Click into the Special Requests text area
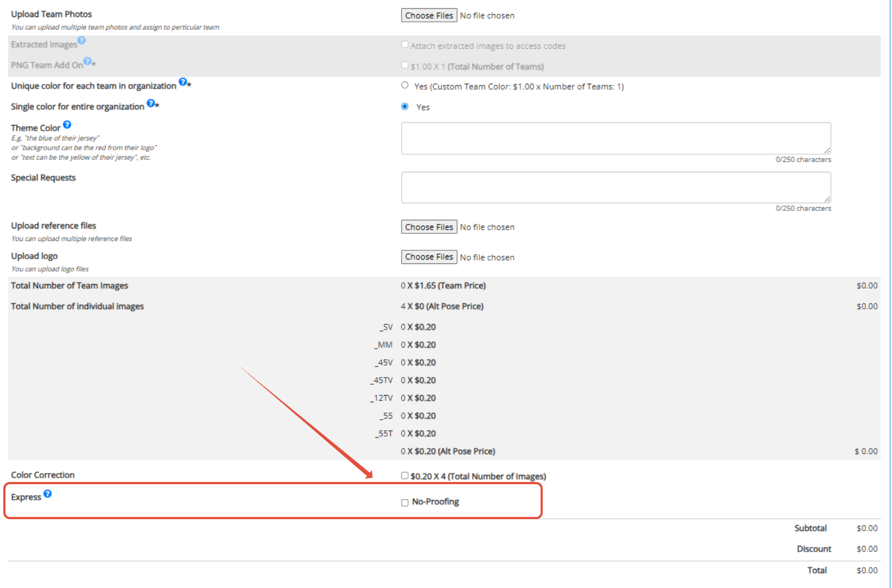 616,187
